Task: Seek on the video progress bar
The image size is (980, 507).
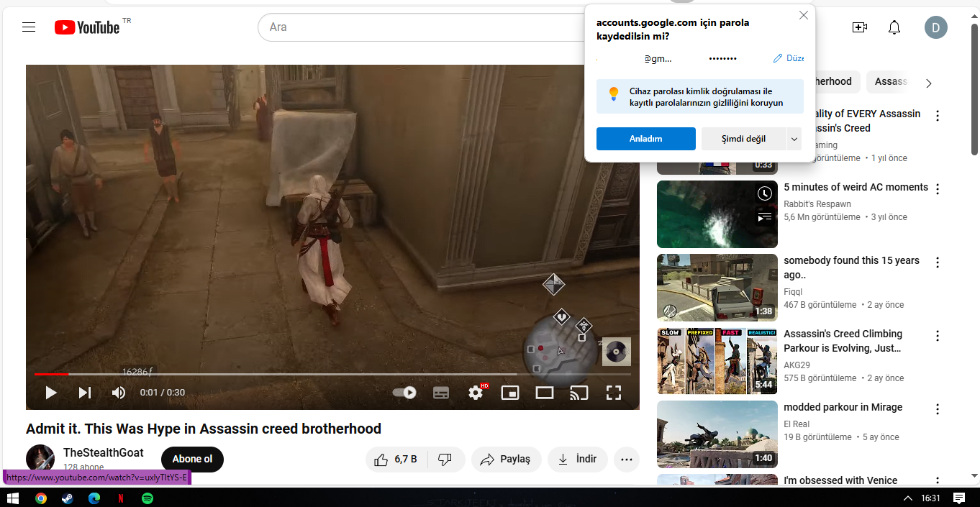Action: pyautogui.click(x=332, y=374)
